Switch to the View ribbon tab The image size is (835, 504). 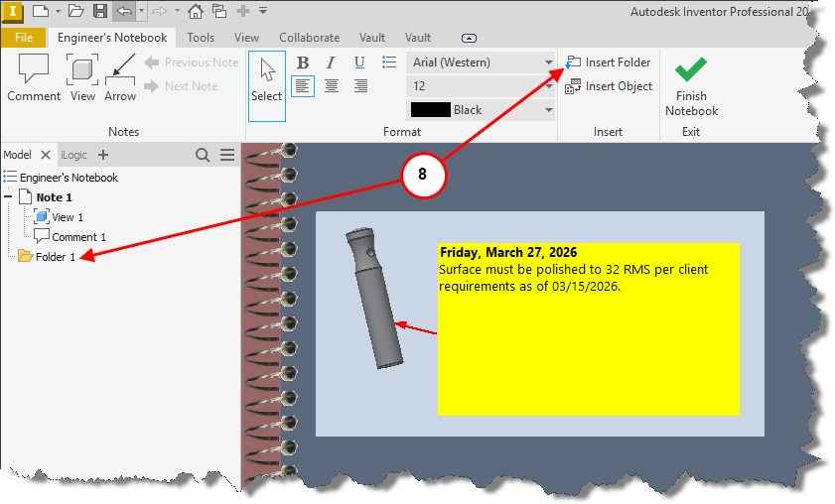[x=246, y=38]
